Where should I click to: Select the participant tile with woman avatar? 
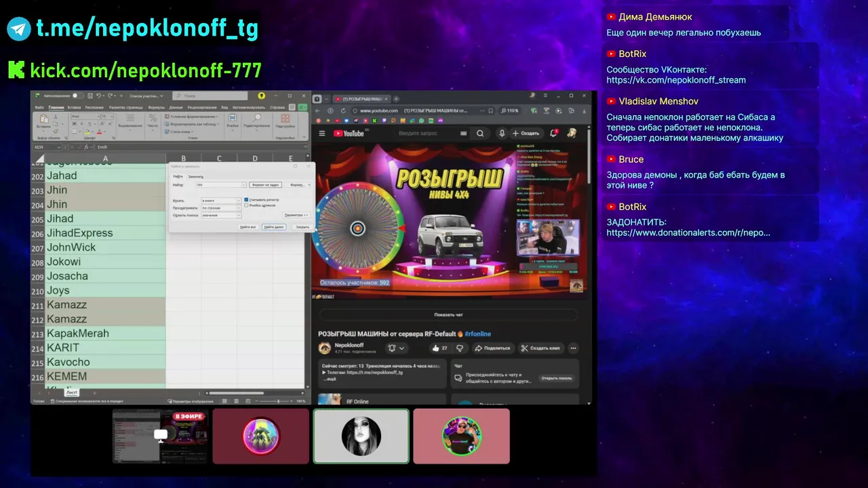(x=361, y=436)
